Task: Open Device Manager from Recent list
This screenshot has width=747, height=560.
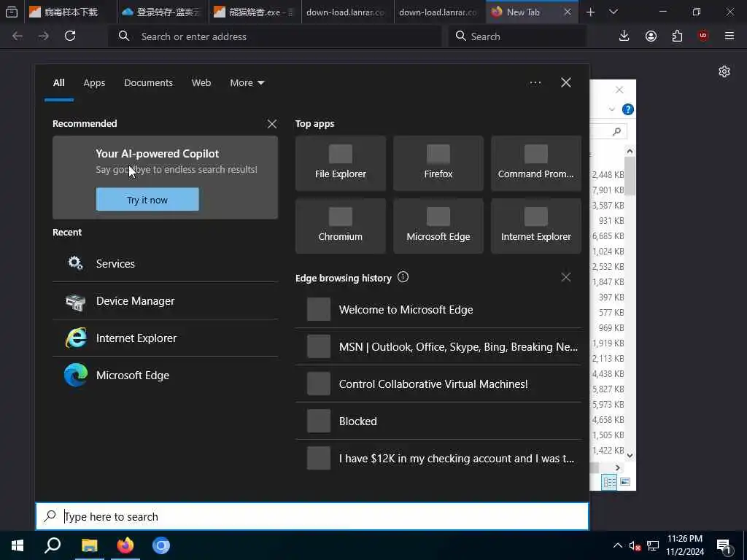Action: (165, 301)
